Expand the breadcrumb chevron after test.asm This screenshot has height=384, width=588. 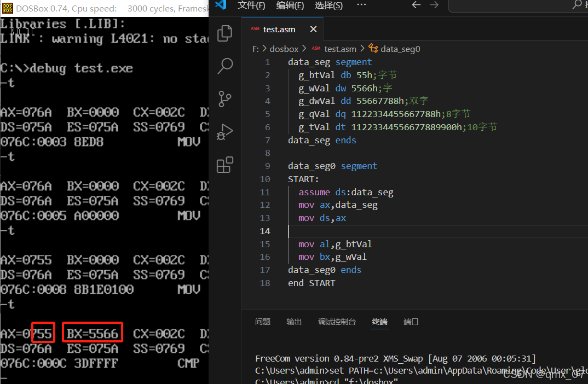[362, 49]
